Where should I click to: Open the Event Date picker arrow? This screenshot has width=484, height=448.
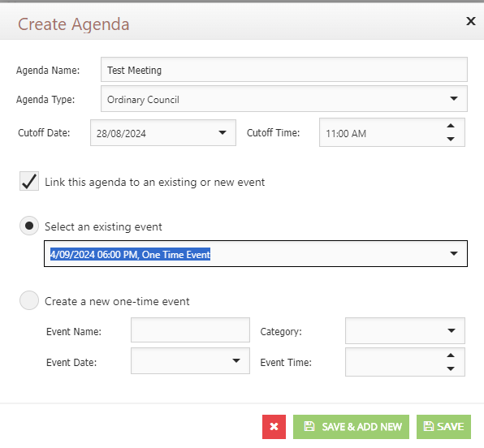pyautogui.click(x=236, y=360)
